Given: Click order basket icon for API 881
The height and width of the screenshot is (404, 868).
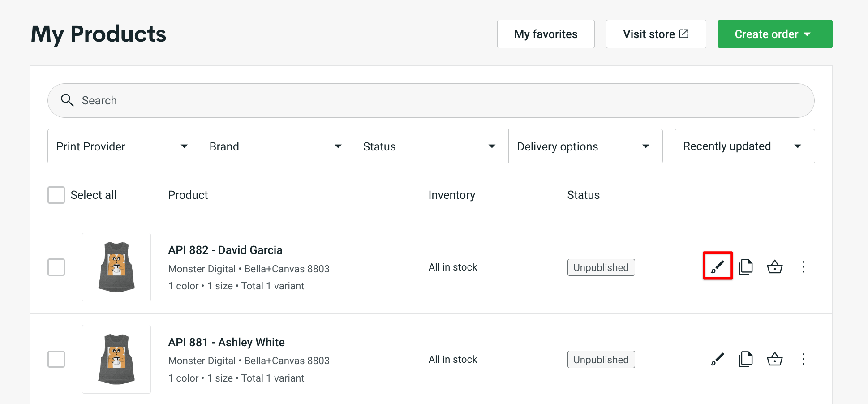Looking at the screenshot, I should pyautogui.click(x=774, y=359).
